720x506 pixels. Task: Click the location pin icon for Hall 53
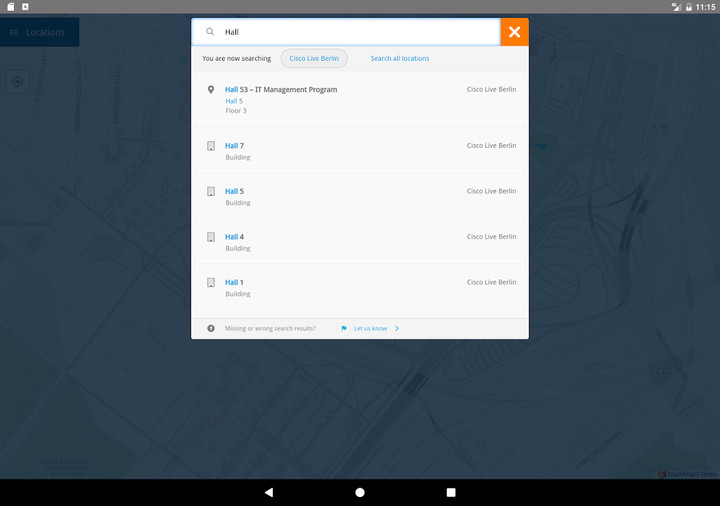pos(211,90)
